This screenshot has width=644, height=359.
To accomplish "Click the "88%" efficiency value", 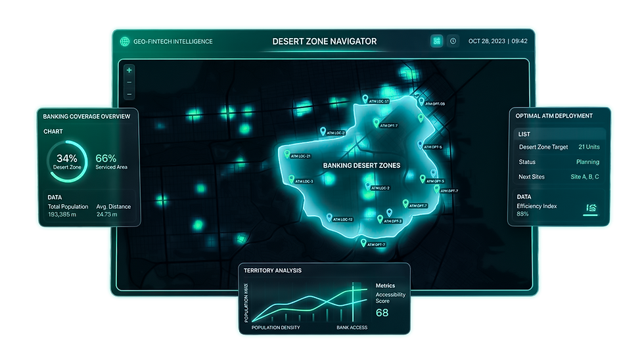I will (x=522, y=214).
